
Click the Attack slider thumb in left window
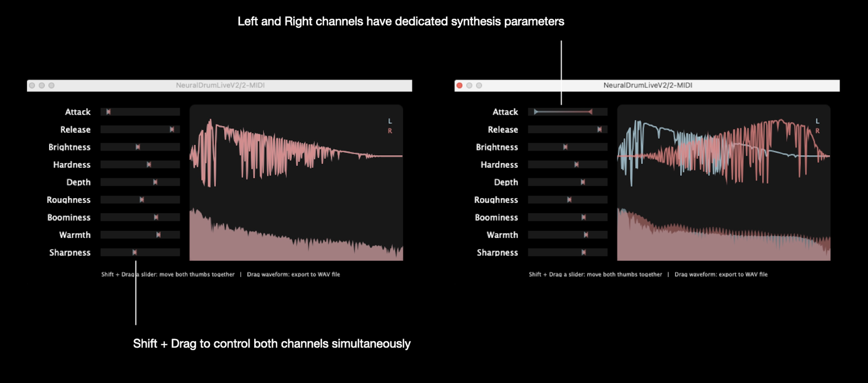tap(108, 112)
